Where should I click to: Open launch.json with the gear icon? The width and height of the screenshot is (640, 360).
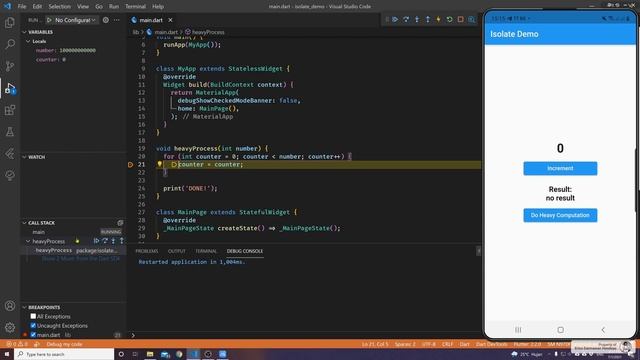click(x=106, y=20)
